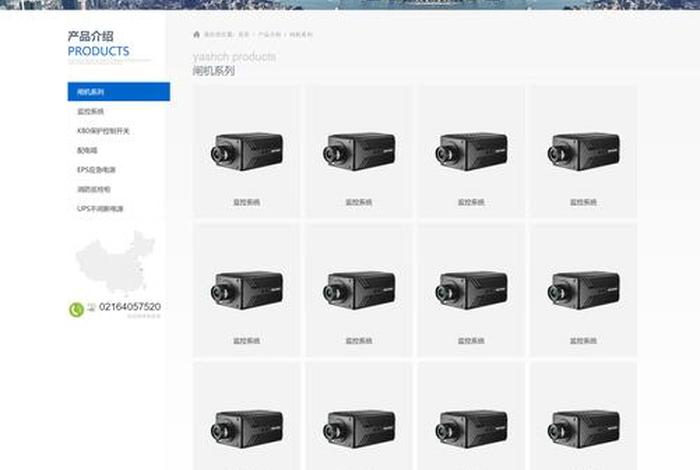Click first camera image in the bottom row

246,427
